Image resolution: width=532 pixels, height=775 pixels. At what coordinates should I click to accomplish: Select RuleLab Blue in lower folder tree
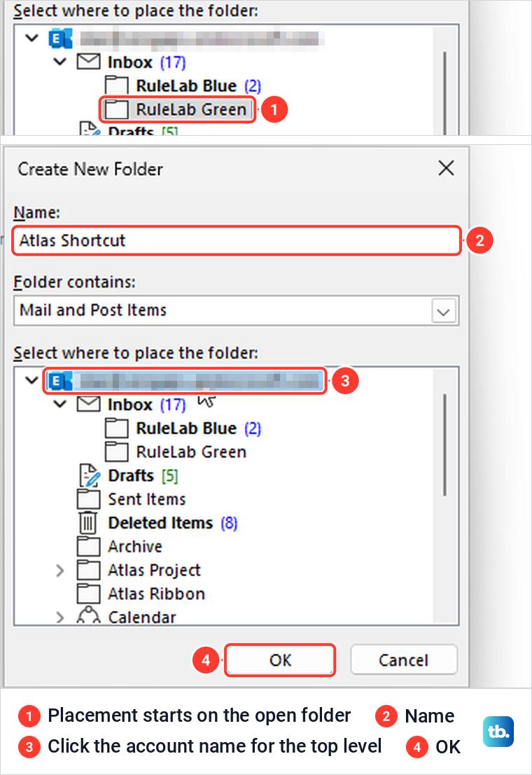click(x=198, y=428)
